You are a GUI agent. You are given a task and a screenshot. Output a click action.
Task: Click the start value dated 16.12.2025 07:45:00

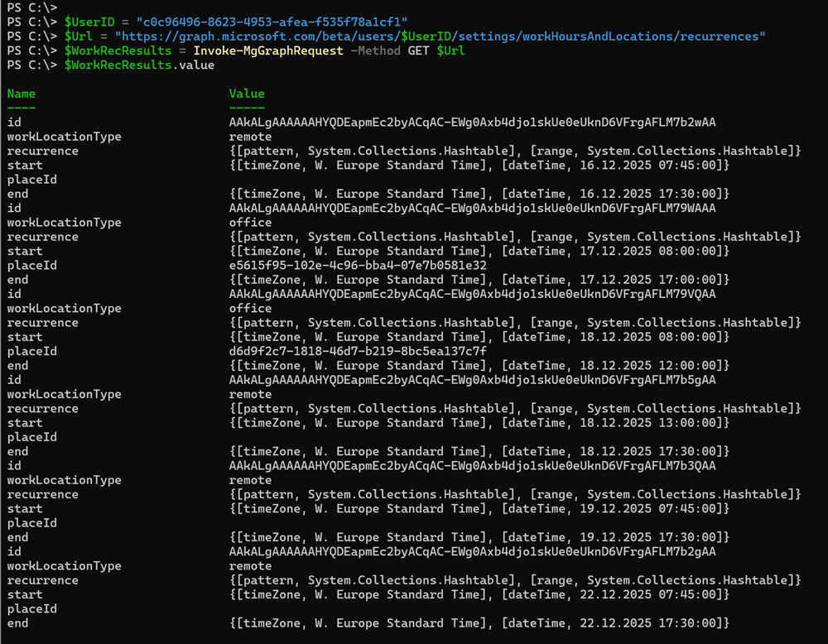[x=479, y=166]
